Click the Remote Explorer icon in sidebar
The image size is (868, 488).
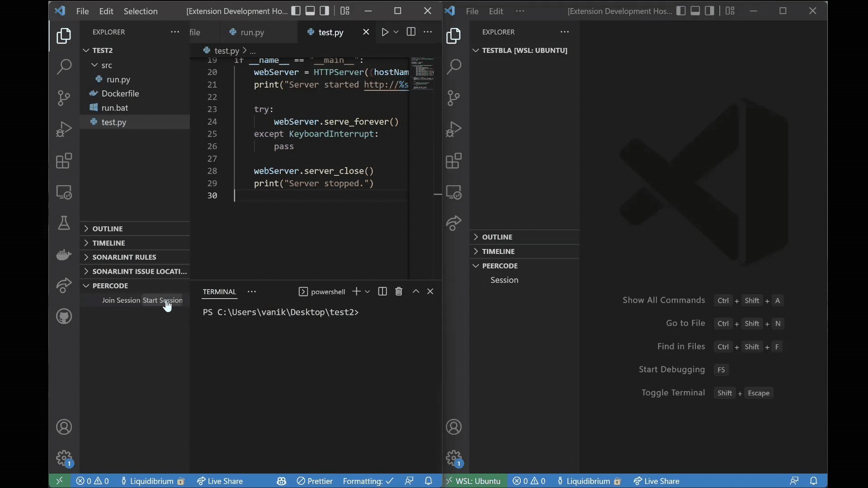click(x=64, y=192)
